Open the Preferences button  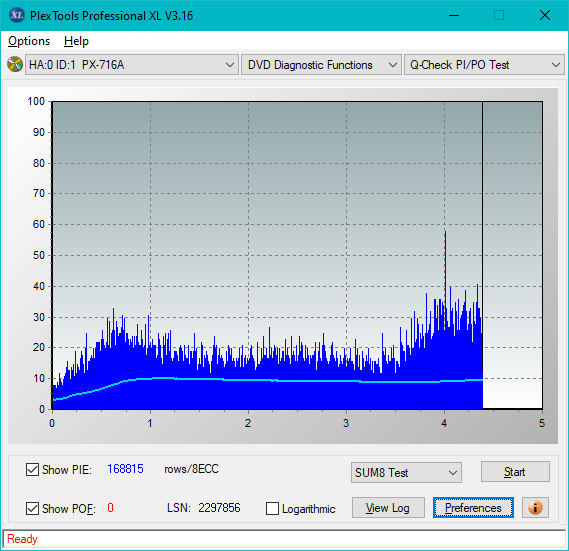(473, 507)
